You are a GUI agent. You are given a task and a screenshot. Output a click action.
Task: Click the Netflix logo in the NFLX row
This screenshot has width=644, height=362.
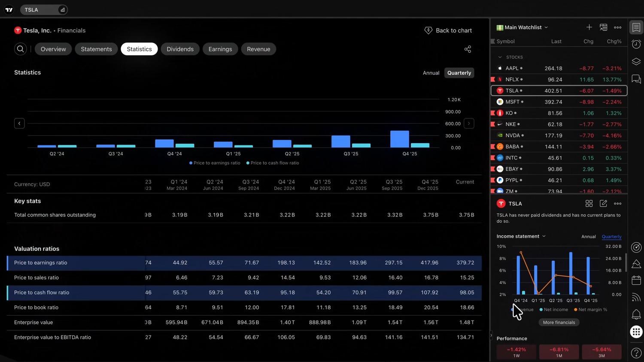(500, 79)
